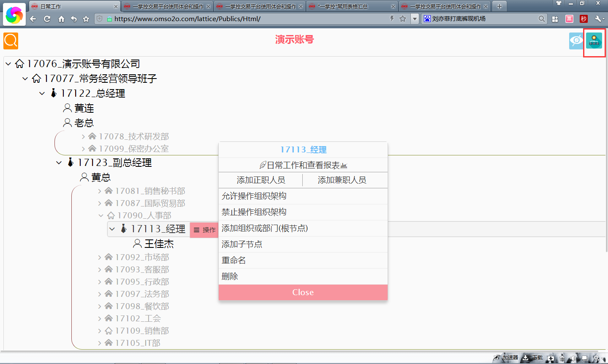Click the browser search magnifier icon
Viewport: 608px width, 364px height.
click(542, 19)
